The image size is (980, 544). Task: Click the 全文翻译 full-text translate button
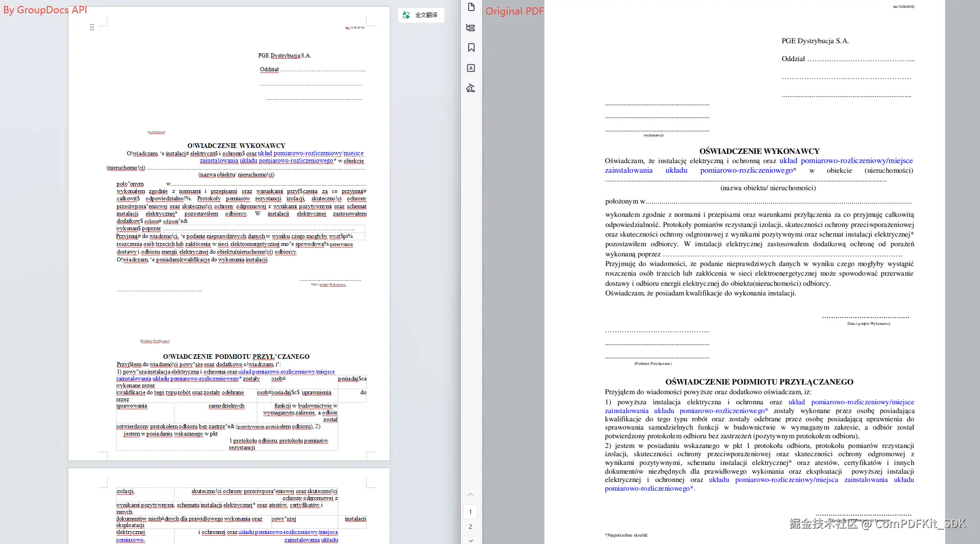(x=421, y=15)
